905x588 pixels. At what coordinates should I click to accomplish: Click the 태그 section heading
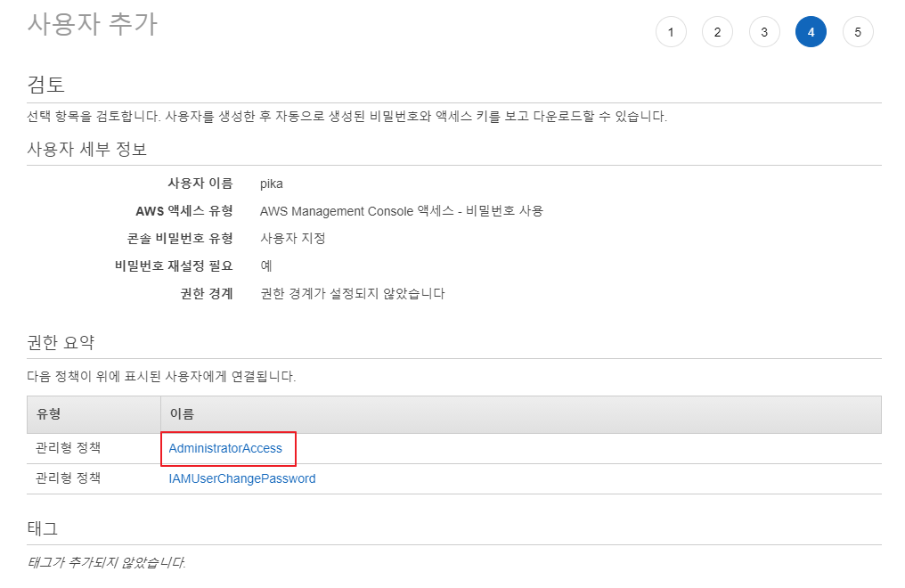pyautogui.click(x=43, y=527)
